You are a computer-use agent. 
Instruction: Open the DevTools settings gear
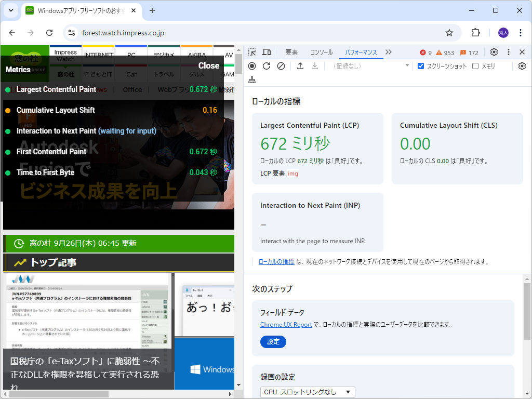(x=495, y=52)
